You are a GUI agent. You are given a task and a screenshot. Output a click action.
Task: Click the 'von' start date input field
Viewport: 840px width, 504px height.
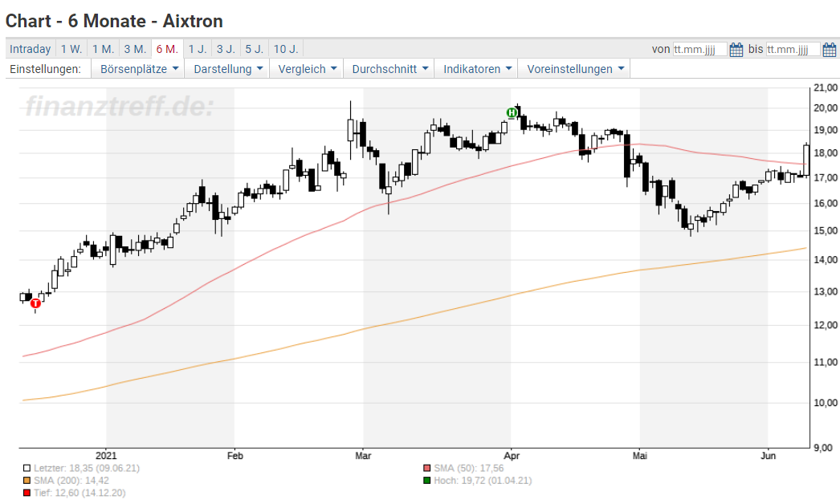(x=700, y=50)
